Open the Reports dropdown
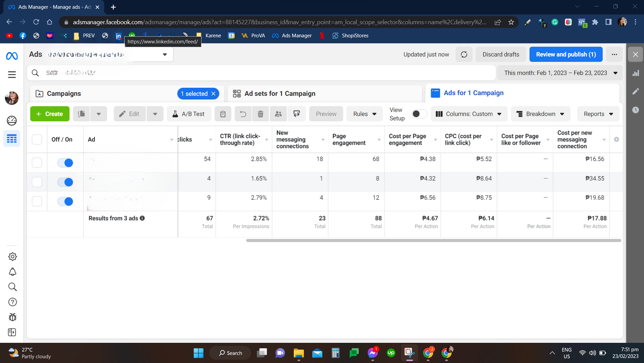 (x=598, y=114)
